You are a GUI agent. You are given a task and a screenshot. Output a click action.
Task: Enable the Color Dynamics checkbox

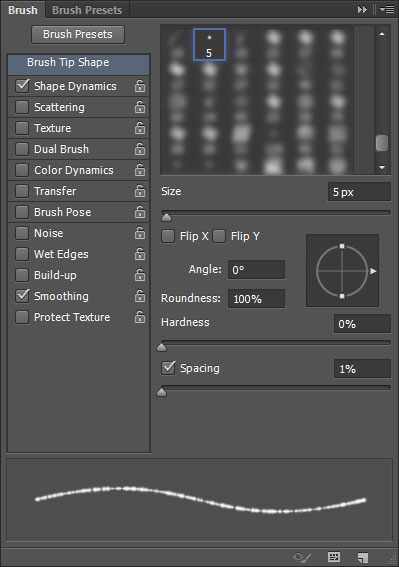pyautogui.click(x=22, y=170)
